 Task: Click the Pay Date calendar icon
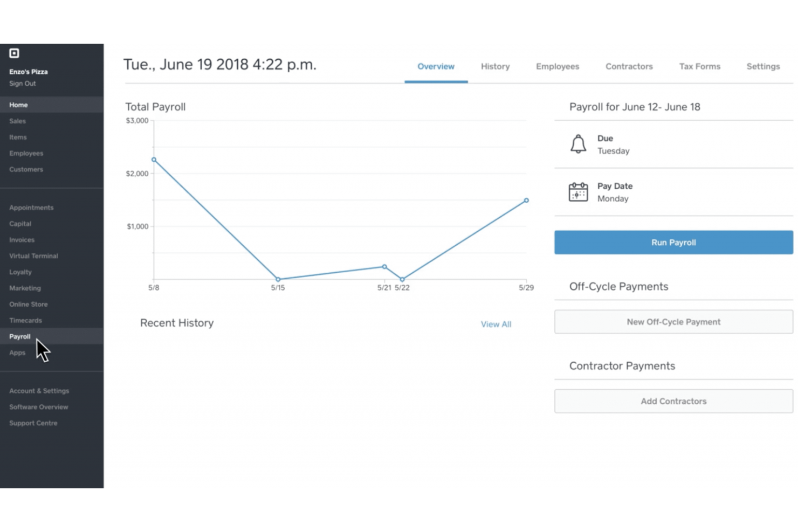(x=578, y=192)
